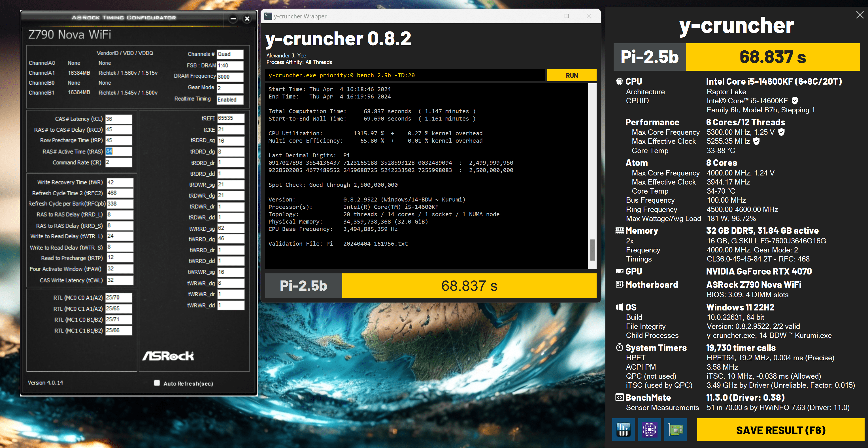Click the tREFI value field
The height and width of the screenshot is (448, 868).
(231, 118)
